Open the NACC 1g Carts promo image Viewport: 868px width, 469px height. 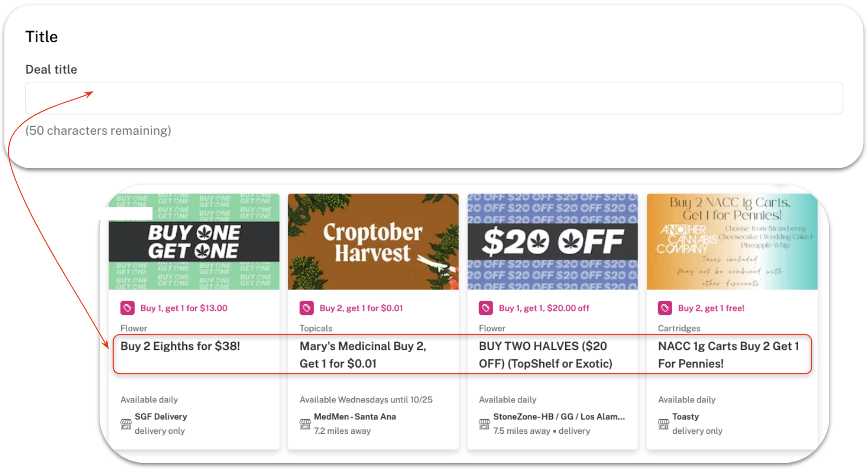732,241
